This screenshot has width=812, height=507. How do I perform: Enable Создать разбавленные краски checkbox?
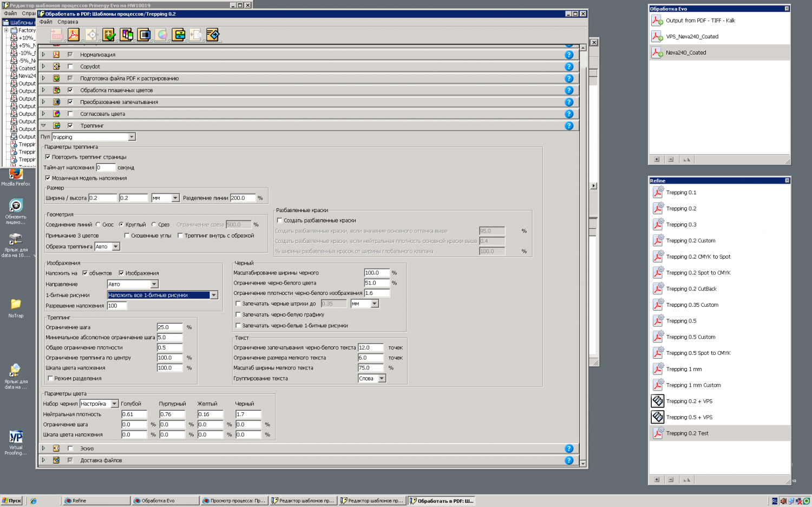[x=280, y=220]
